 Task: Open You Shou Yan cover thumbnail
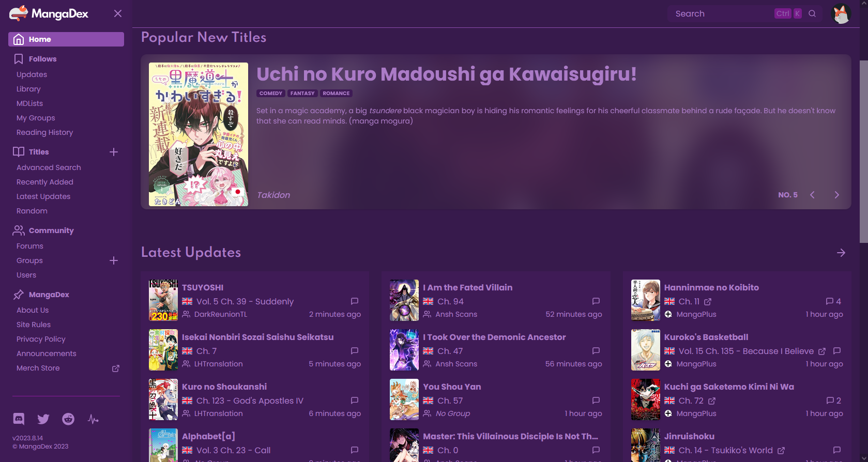(x=404, y=399)
